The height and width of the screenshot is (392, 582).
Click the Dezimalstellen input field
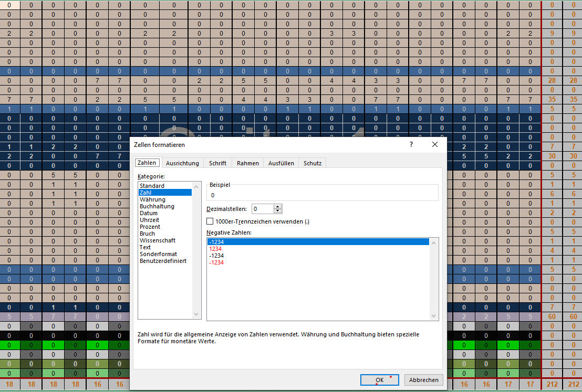coord(263,209)
